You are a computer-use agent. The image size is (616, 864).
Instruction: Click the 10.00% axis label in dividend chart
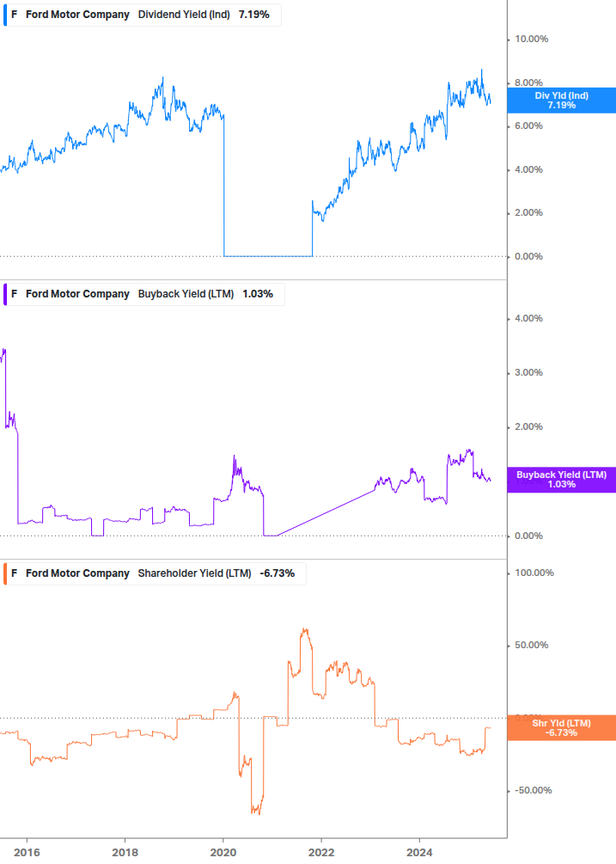pos(531,40)
